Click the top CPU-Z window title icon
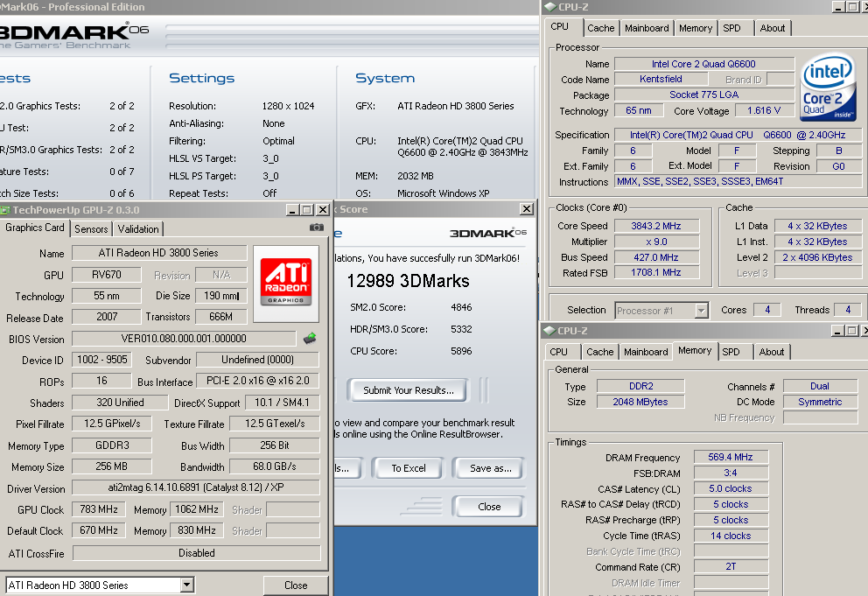This screenshot has width=868, height=596. [x=549, y=7]
